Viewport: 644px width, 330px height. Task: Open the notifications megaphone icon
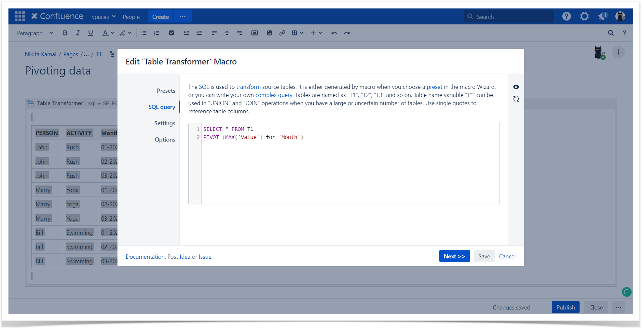(602, 16)
